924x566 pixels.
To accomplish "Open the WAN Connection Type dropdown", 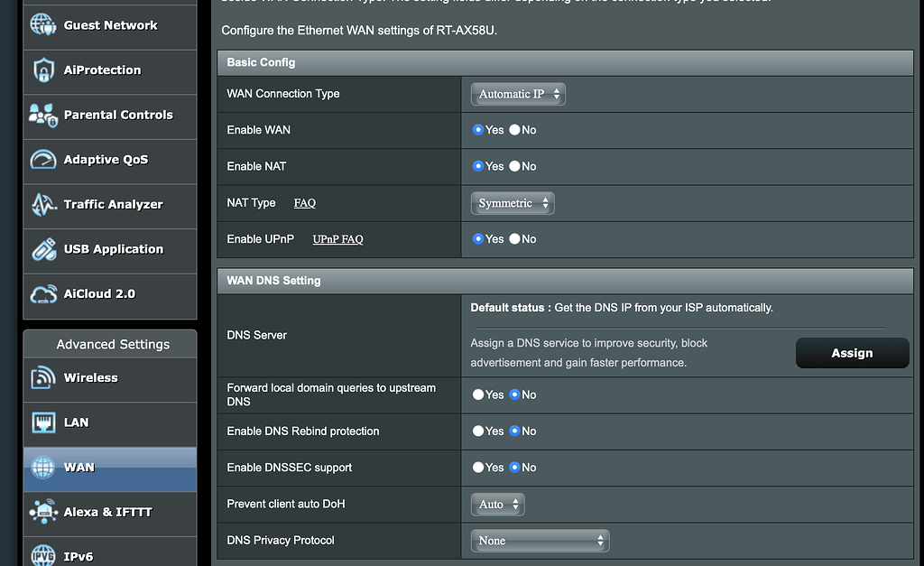I will tap(517, 94).
